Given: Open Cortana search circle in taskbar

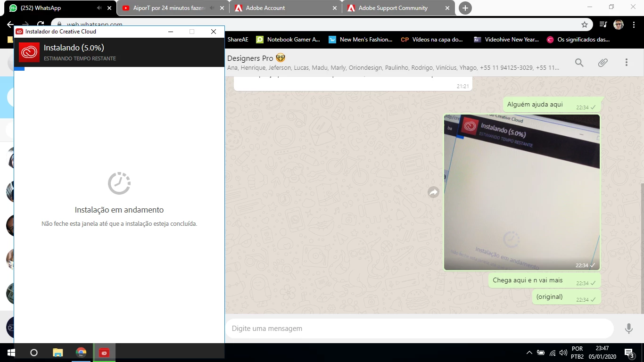Looking at the screenshot, I should [x=34, y=353].
